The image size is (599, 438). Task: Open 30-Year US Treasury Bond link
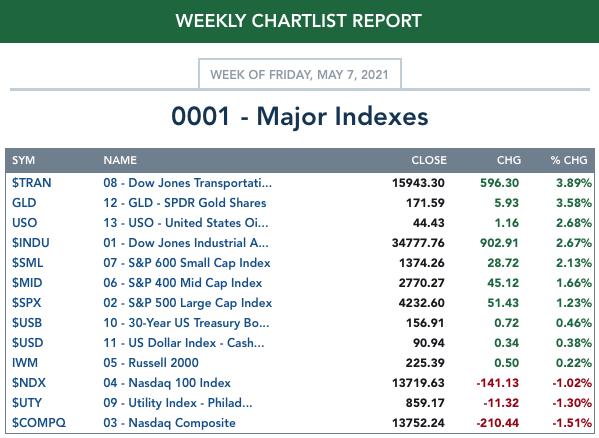186,323
